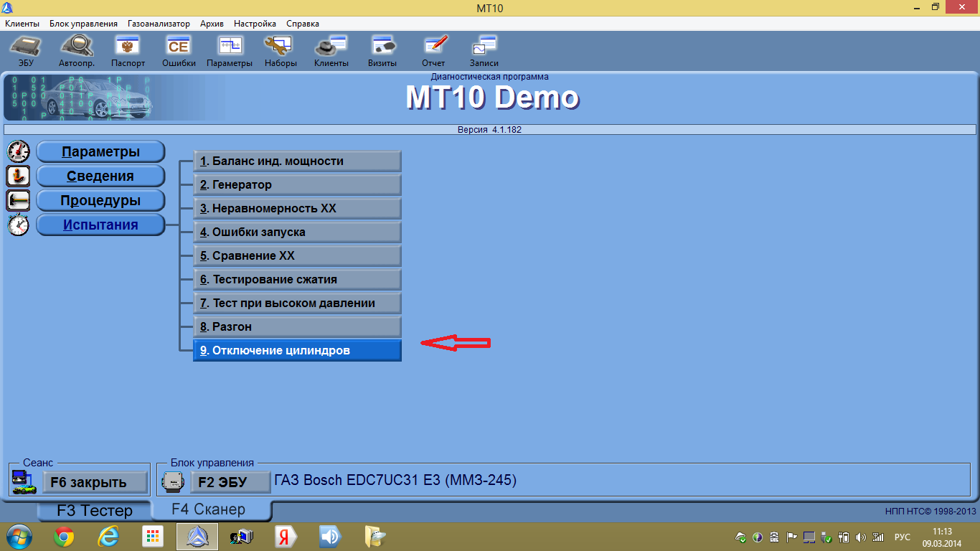Open Yandex browser from the taskbar
Image resolution: width=980 pixels, height=551 pixels.
[286, 536]
